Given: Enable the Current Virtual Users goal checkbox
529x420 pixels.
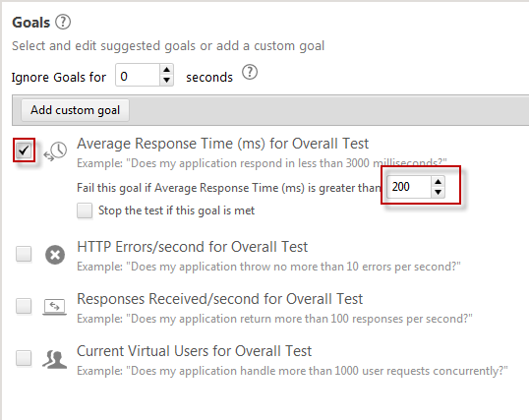Looking at the screenshot, I should coord(24,358).
